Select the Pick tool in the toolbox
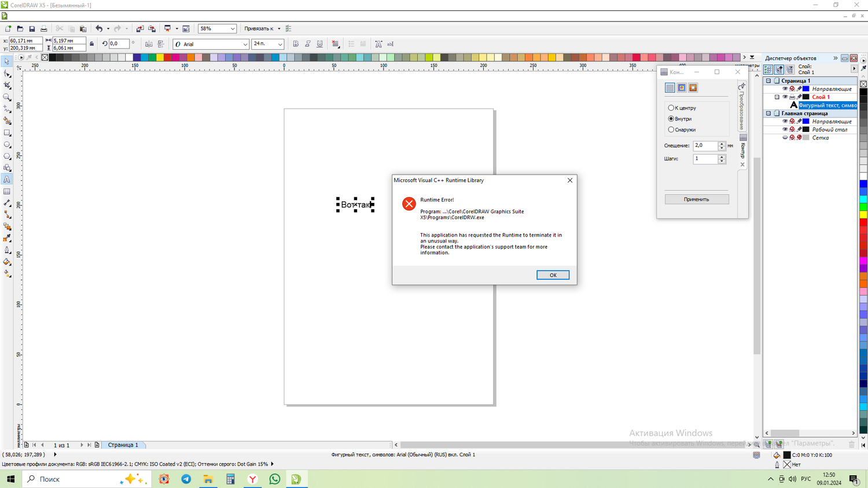Viewport: 868px width, 488px height. [7, 61]
